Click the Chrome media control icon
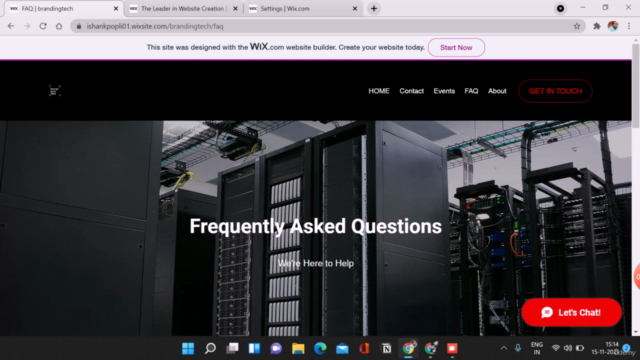 pos(560,9)
